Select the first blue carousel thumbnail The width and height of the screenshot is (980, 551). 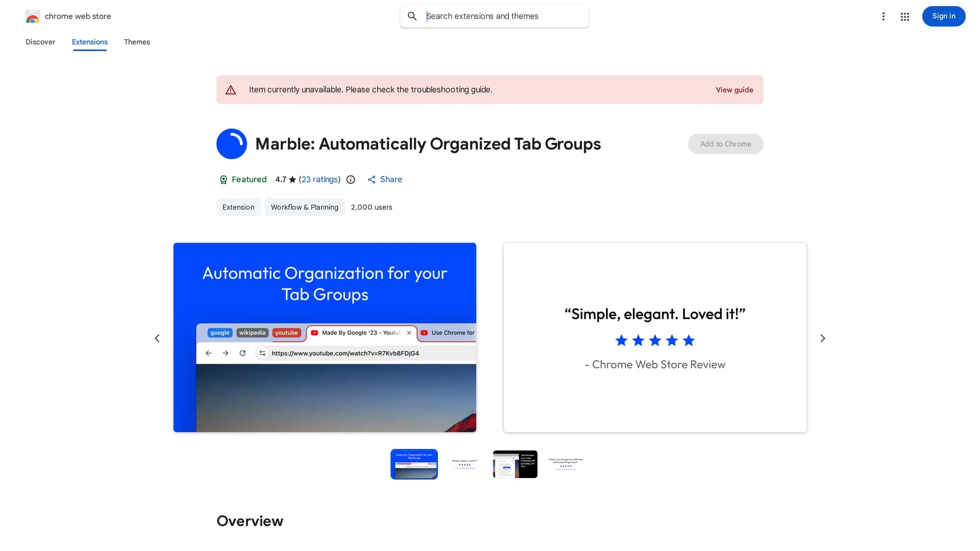pyautogui.click(x=414, y=464)
